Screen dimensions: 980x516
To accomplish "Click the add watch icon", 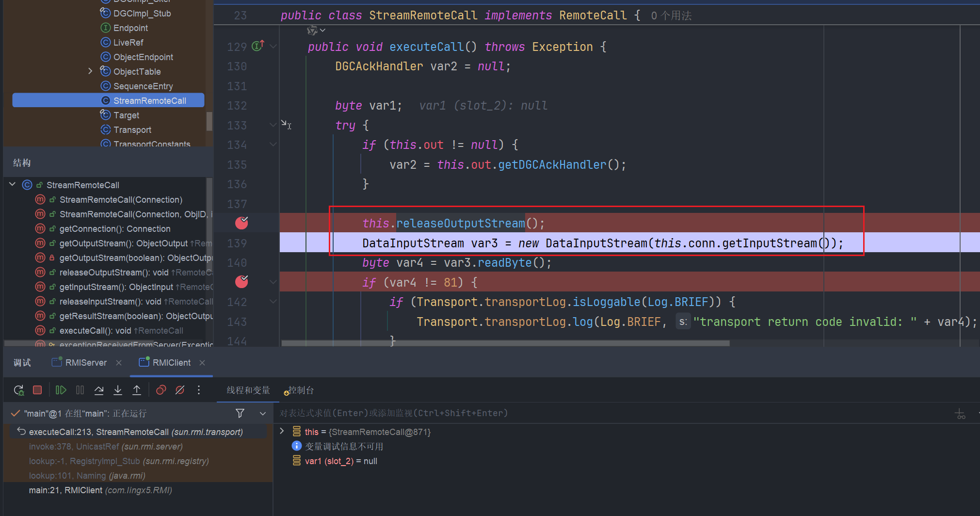I will pyautogui.click(x=960, y=414).
